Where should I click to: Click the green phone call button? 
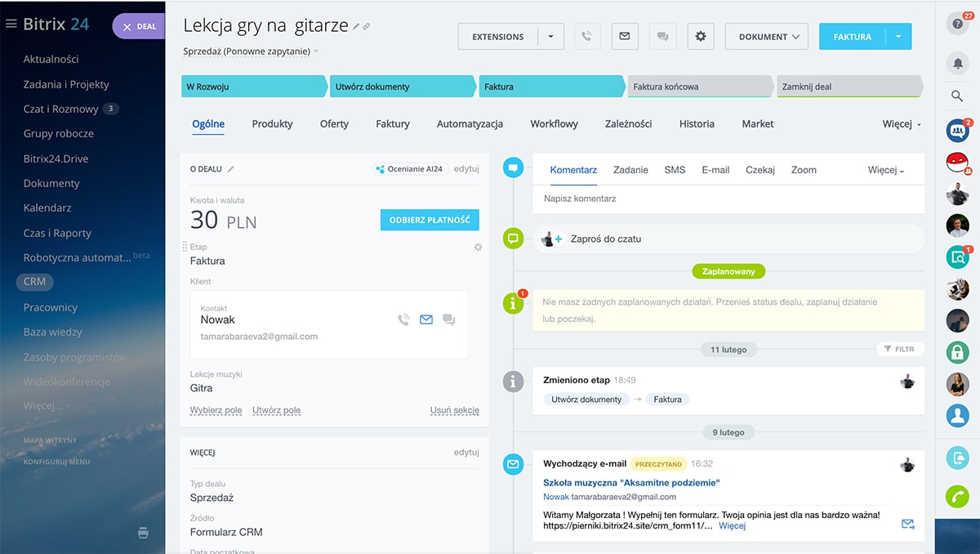coord(957,496)
